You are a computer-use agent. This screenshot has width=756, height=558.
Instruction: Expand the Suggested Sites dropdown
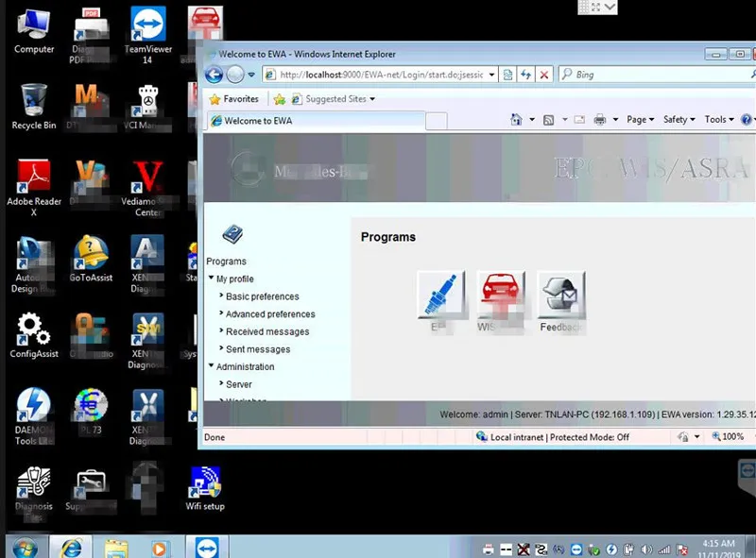tap(372, 99)
